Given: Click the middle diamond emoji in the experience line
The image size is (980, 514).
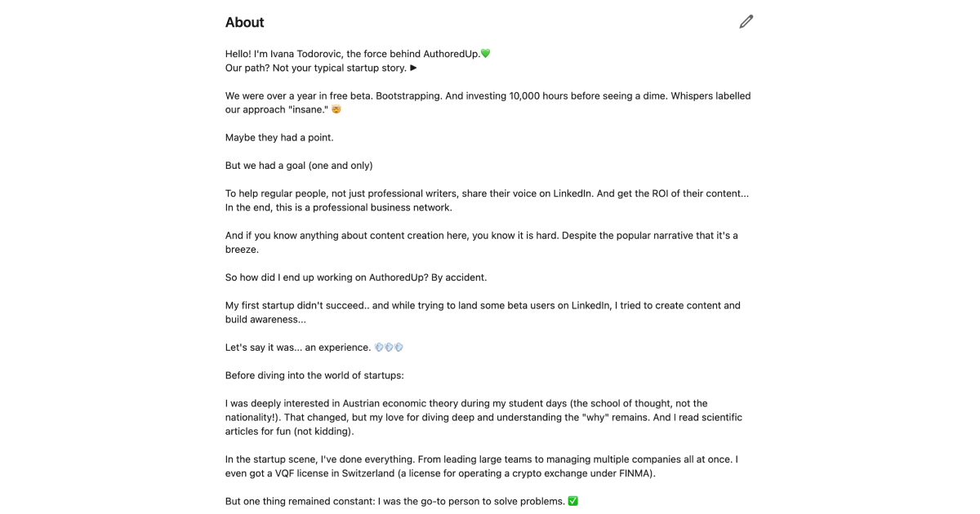Looking at the screenshot, I should 389,346.
